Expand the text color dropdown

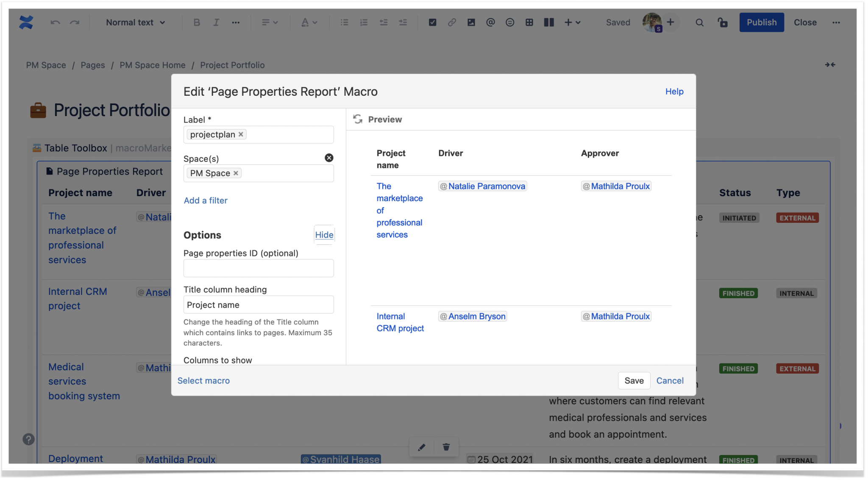(x=309, y=22)
